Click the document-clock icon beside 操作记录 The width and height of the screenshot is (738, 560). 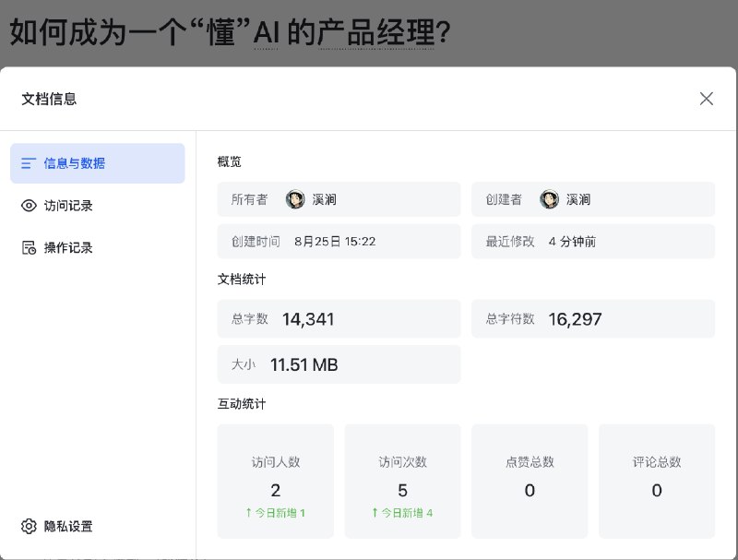[x=29, y=247]
